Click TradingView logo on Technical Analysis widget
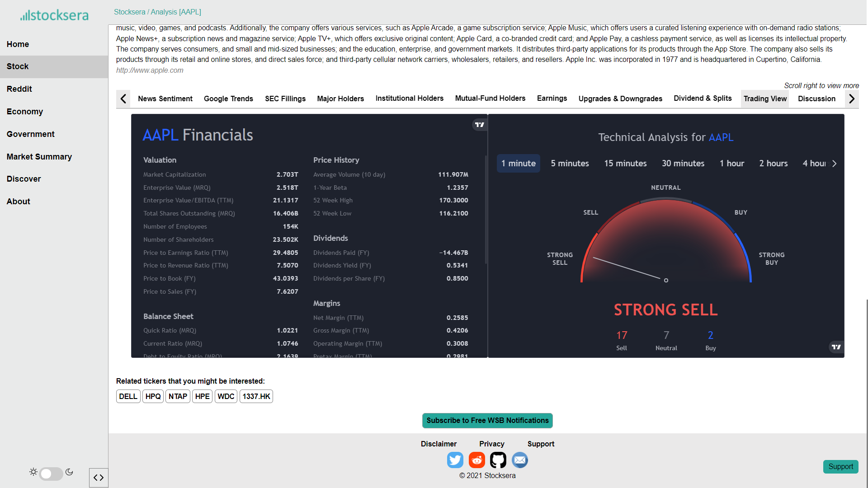This screenshot has height=488, width=868. tap(836, 347)
